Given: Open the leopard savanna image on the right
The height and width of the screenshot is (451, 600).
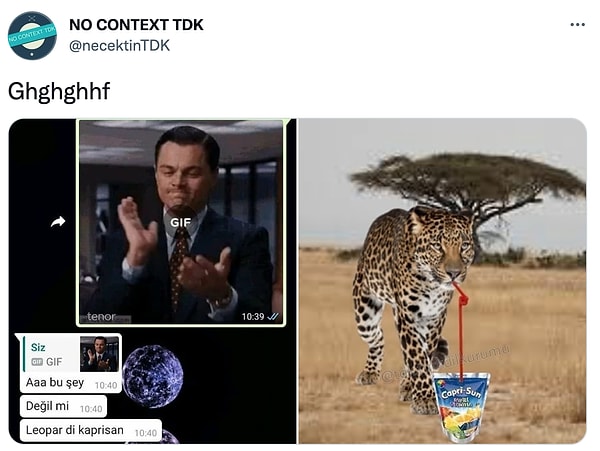Looking at the screenshot, I should 442,281.
